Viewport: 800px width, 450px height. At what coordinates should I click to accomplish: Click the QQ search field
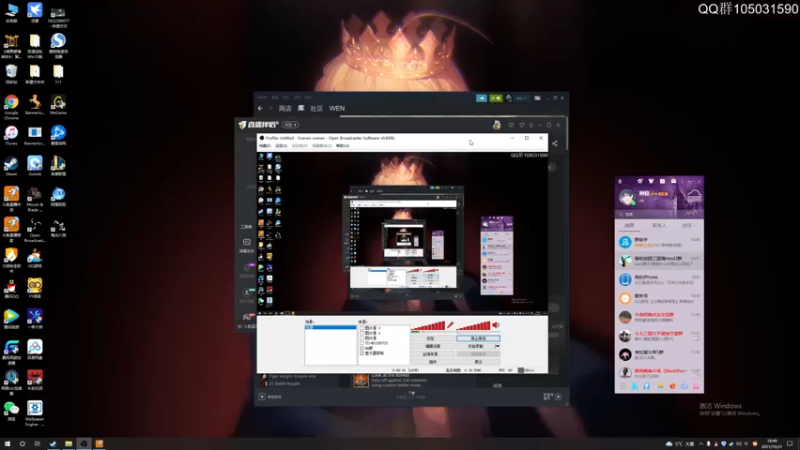[659, 214]
